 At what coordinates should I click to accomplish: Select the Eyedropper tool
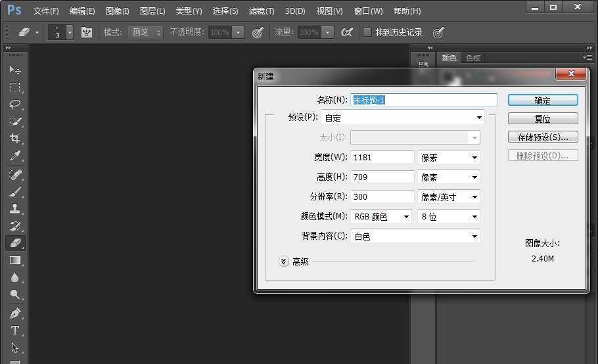click(14, 156)
